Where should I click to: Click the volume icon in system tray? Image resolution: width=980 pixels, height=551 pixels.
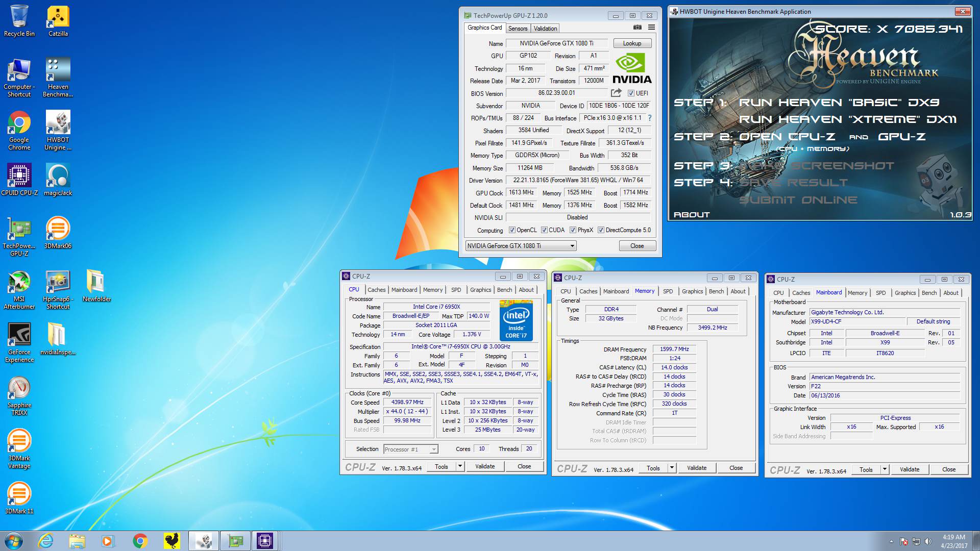(x=928, y=541)
